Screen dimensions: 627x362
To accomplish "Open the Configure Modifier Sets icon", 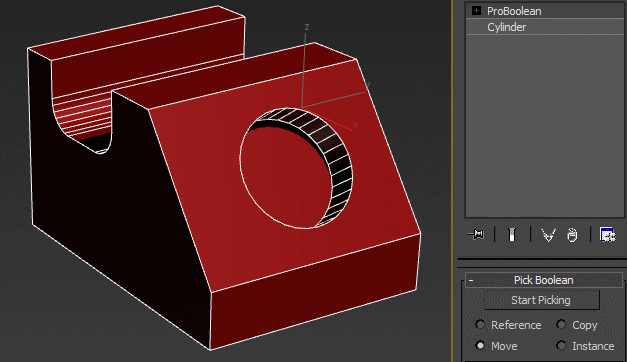I will 607,234.
